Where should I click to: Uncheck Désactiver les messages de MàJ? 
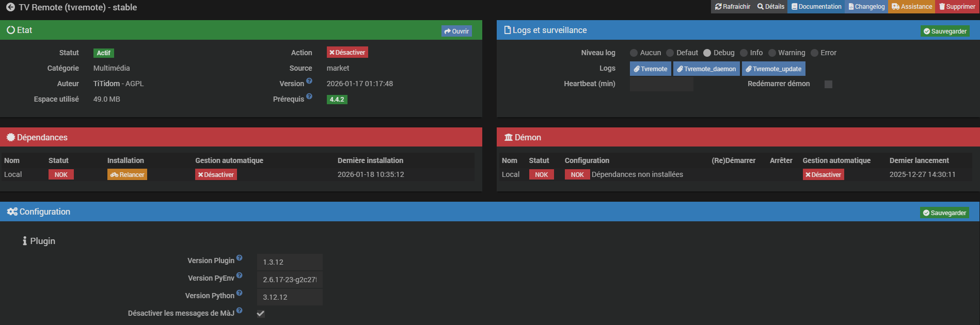click(x=261, y=314)
